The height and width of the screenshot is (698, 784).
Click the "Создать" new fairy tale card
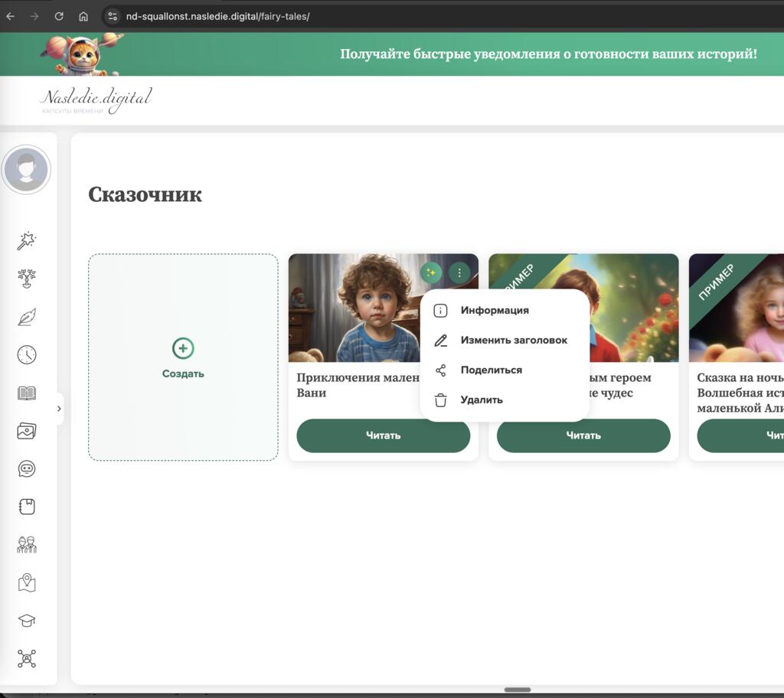[x=183, y=357]
